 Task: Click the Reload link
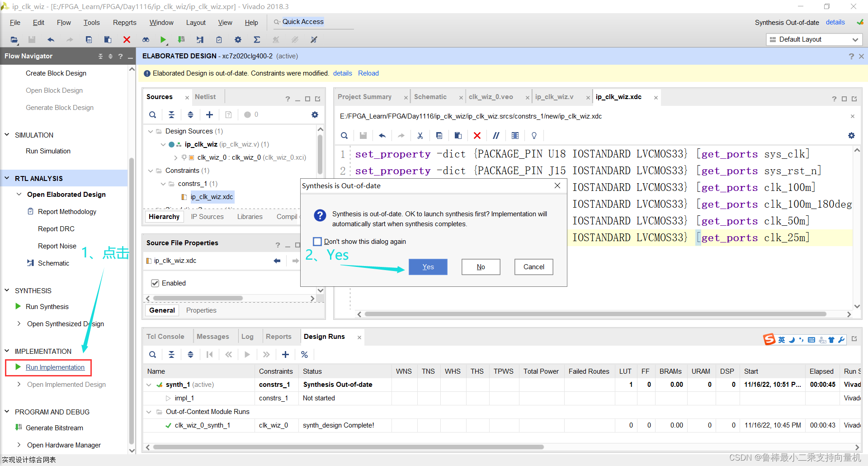pos(368,73)
